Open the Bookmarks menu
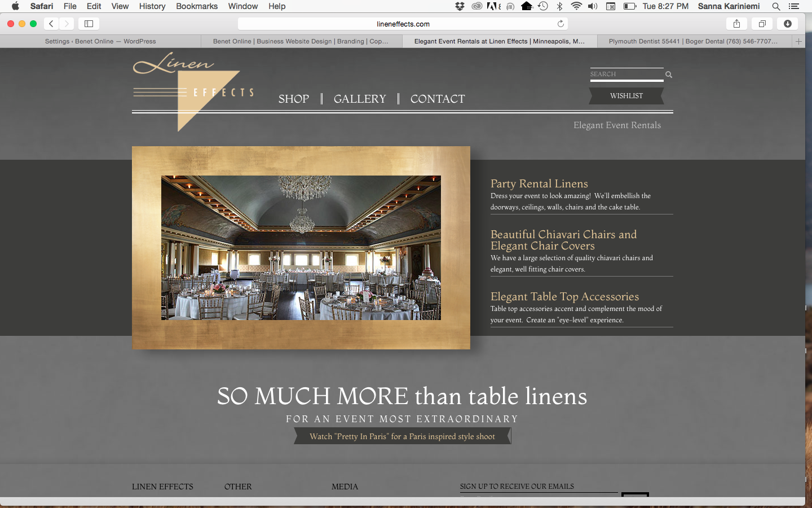 pyautogui.click(x=197, y=6)
